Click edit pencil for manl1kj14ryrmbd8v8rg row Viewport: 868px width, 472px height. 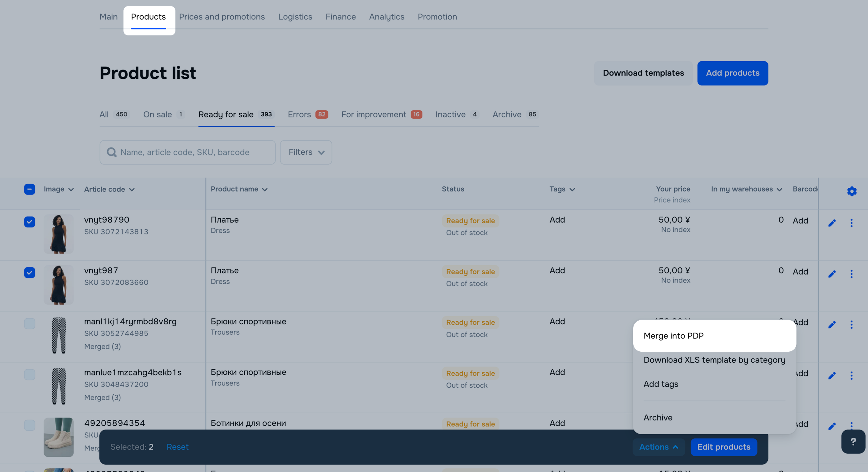pyautogui.click(x=832, y=325)
